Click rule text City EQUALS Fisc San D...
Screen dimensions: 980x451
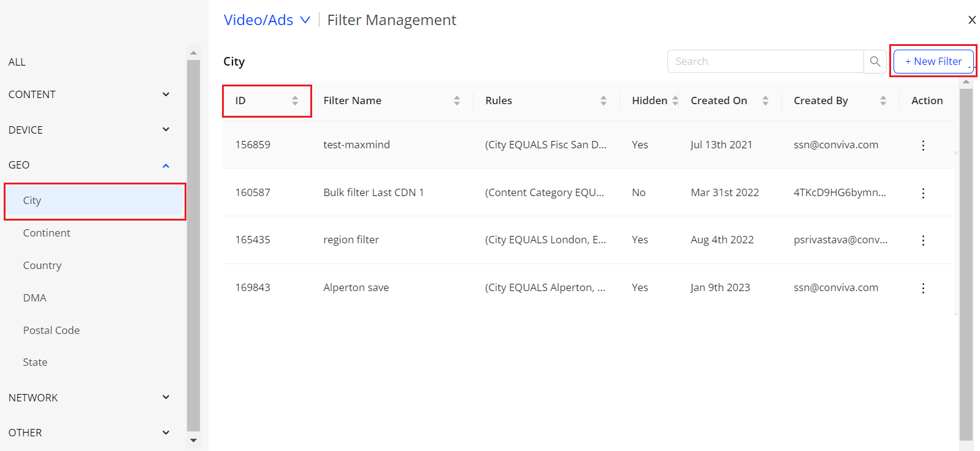pos(545,145)
